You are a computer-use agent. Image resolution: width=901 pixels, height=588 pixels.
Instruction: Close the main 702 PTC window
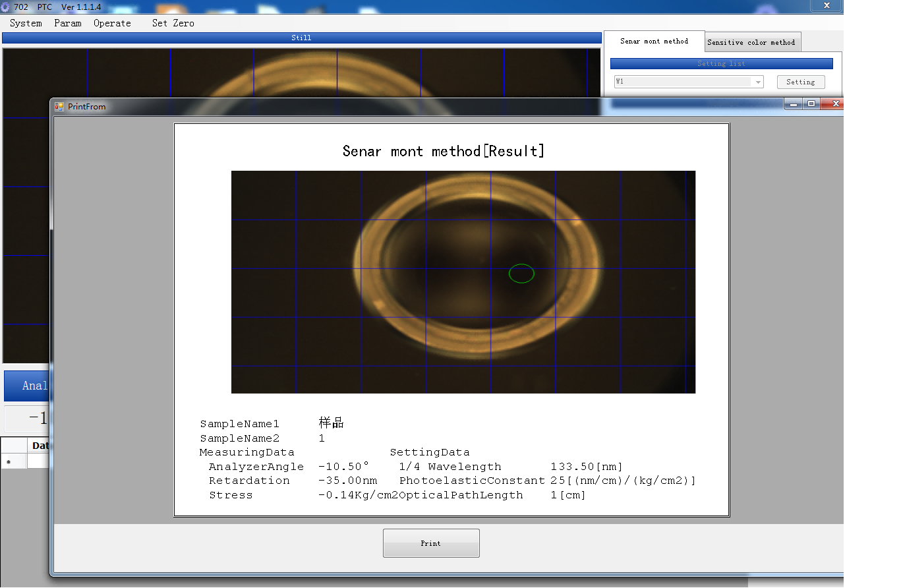tap(827, 5)
